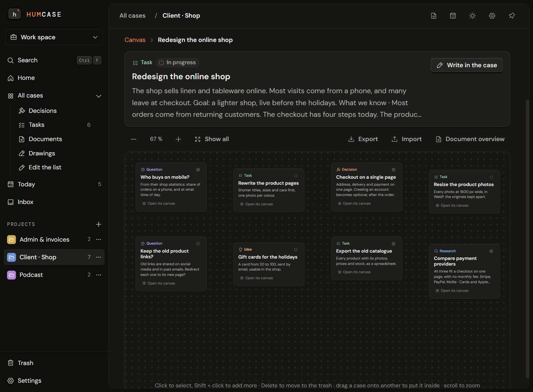Click the pin icon in top toolbar

coord(512,16)
